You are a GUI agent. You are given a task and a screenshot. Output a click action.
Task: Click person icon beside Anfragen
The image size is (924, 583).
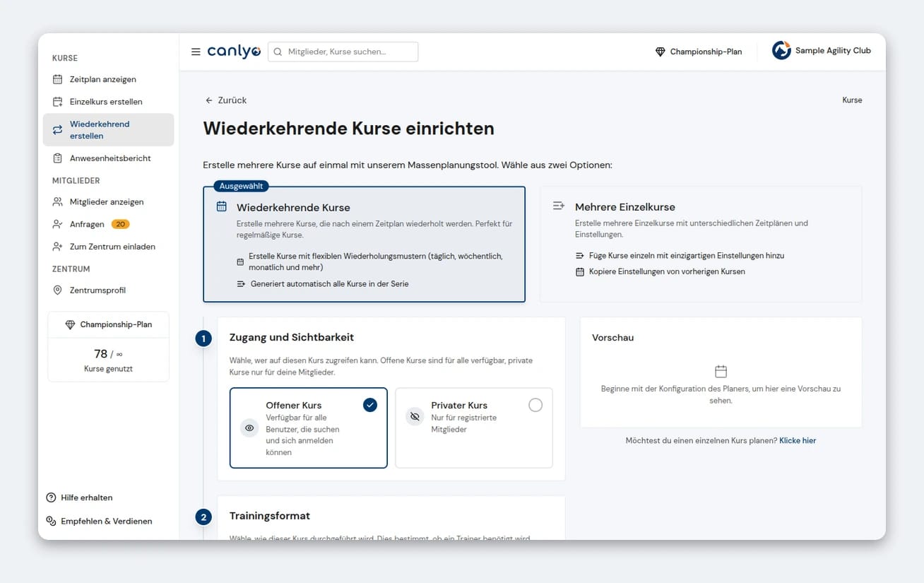[x=58, y=224]
